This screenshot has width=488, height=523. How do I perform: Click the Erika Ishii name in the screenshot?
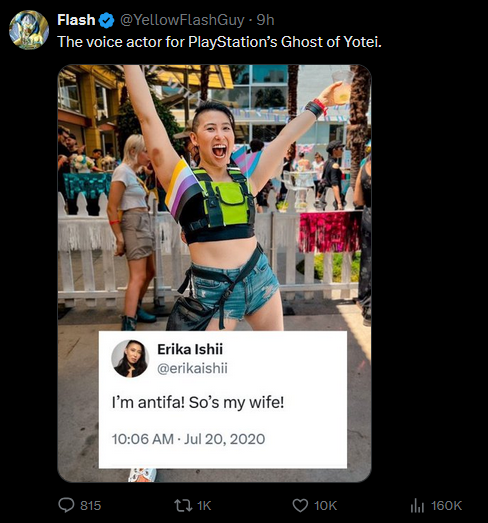click(190, 349)
